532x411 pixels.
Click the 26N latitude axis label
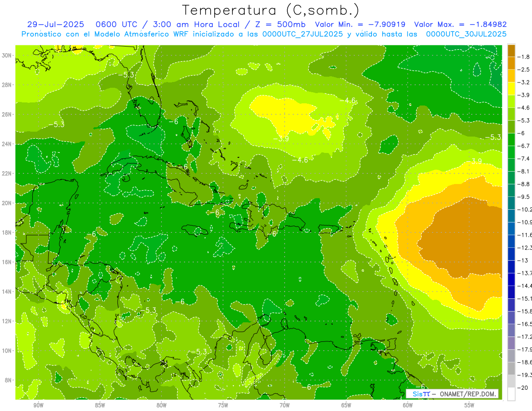pos(8,114)
